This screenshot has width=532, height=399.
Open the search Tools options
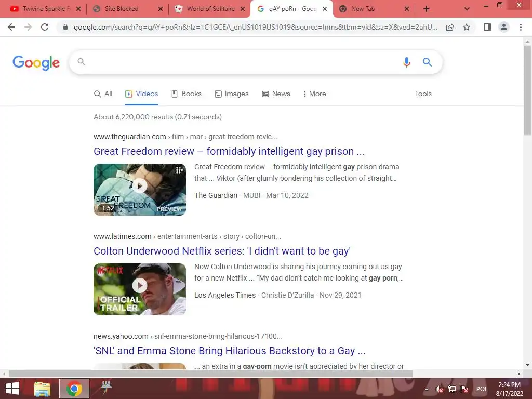[x=423, y=94]
